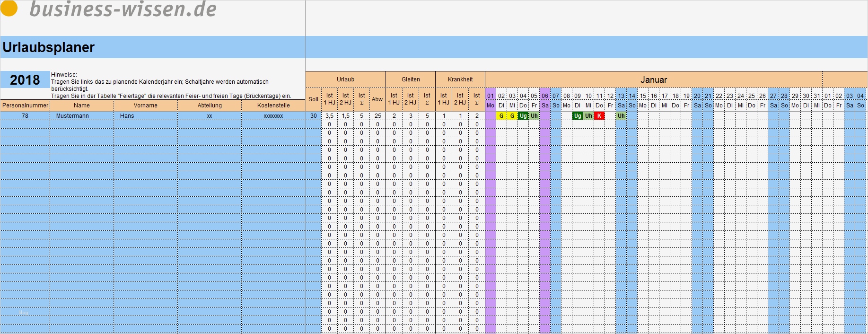
Task: Click the Hinweise instructions text
Action: [x=171, y=85]
